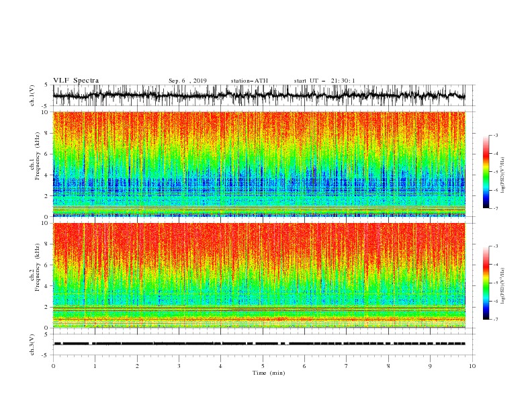This screenshot has height=411, width=532.
Task: Click the date 'Sep. 6 , 2019'
Action: pyautogui.click(x=187, y=81)
